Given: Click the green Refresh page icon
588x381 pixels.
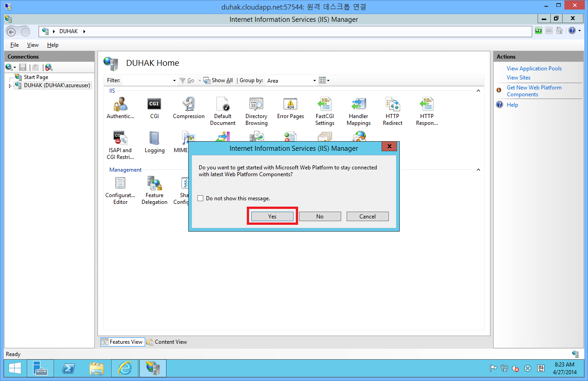Looking at the screenshot, I should tap(539, 31).
